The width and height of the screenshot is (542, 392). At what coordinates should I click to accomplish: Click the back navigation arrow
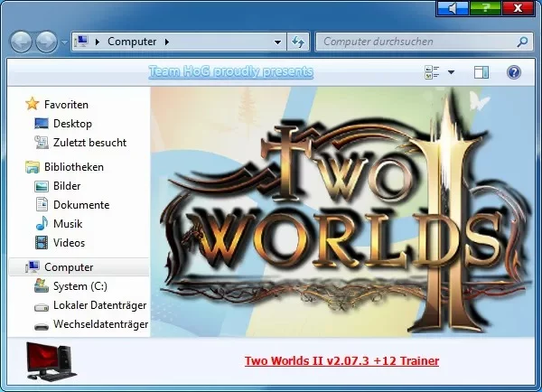click(21, 42)
